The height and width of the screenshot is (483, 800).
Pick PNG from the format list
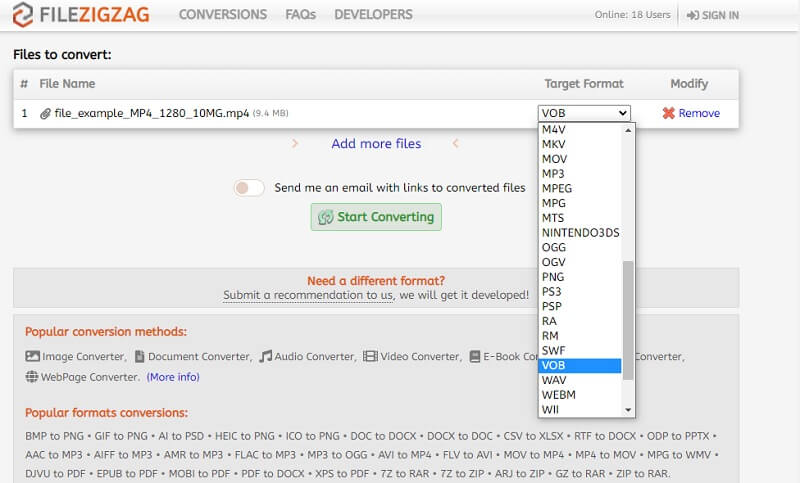click(x=580, y=277)
